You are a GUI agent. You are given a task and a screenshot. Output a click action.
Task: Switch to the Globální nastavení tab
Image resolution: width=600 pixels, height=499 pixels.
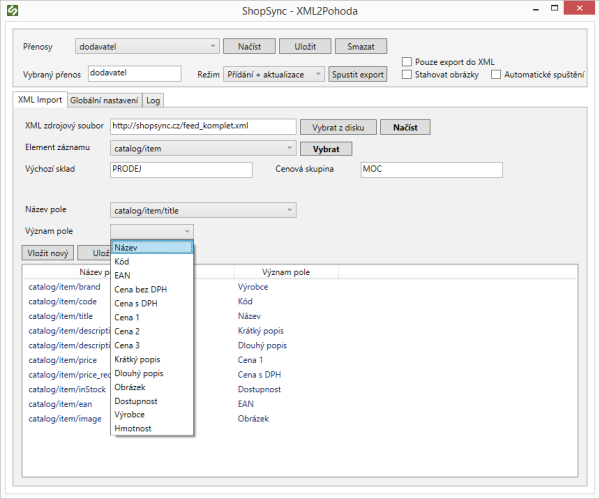click(105, 100)
